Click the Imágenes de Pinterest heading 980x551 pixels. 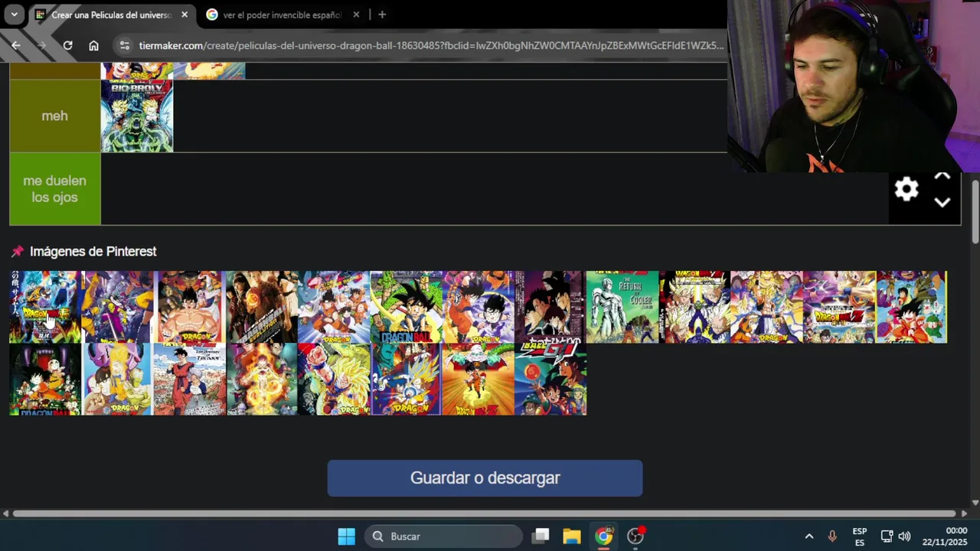[x=93, y=251]
